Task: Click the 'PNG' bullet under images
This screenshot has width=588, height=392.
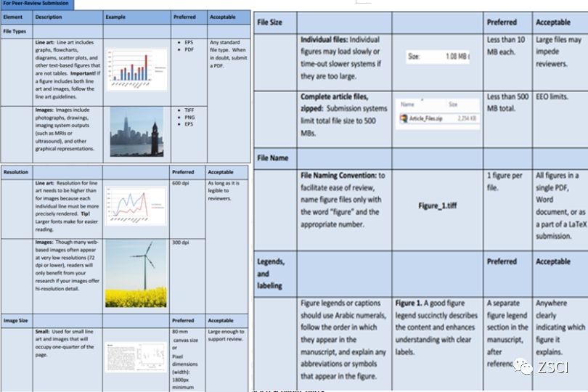Action: pyautogui.click(x=189, y=118)
